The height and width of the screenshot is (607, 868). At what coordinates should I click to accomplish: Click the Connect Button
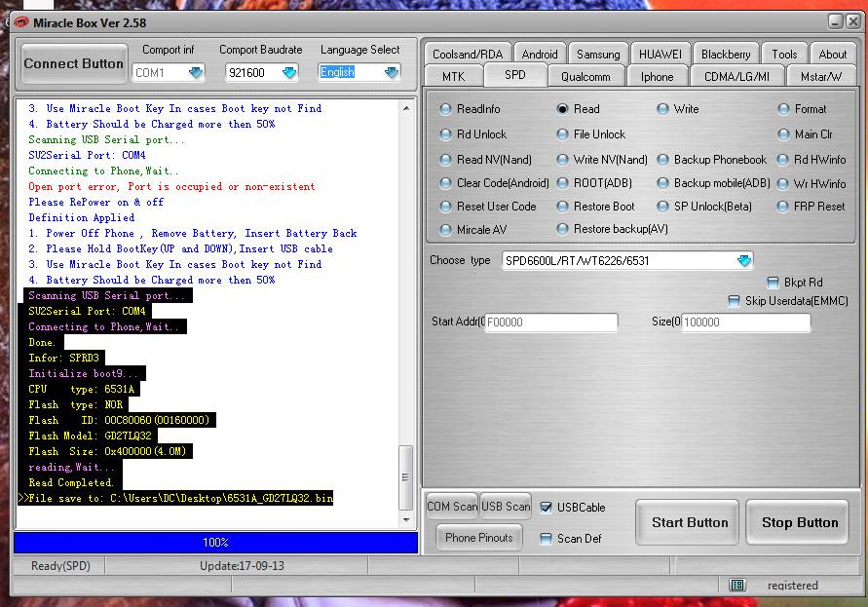[x=74, y=63]
